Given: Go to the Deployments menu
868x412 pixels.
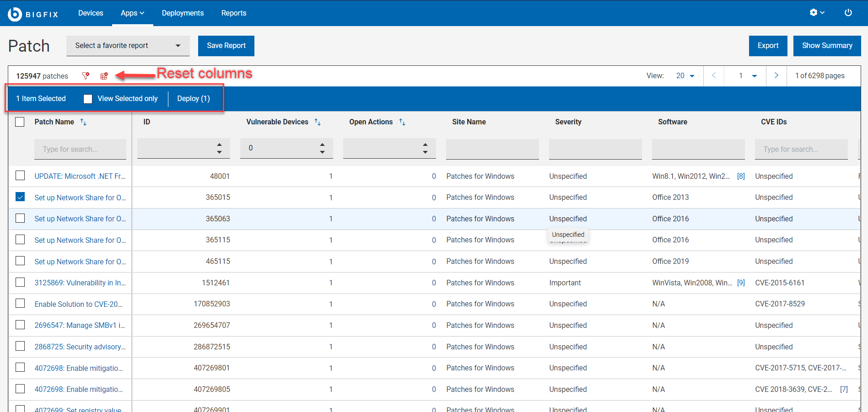Looking at the screenshot, I should click(x=183, y=13).
